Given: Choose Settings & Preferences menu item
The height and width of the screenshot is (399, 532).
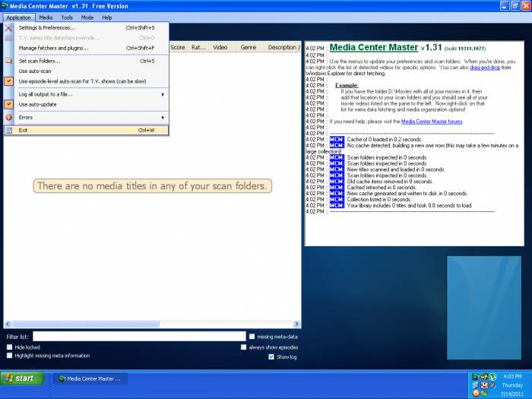Looking at the screenshot, I should pyautogui.click(x=87, y=28).
